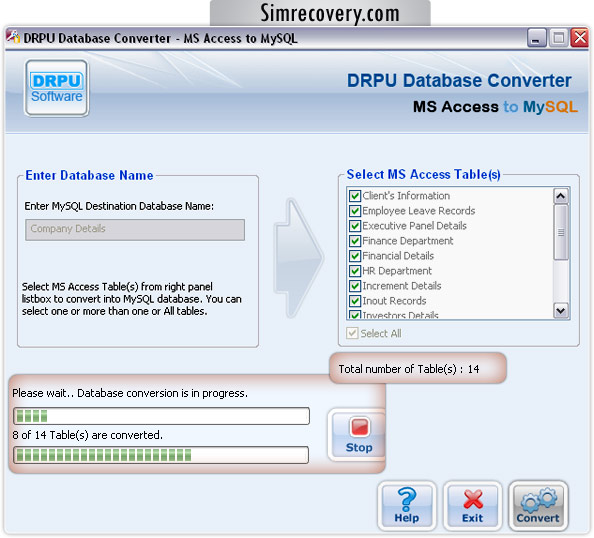This screenshot has height=538, width=594.
Task: Toggle the Increment Details checkbox
Action: 355,286
